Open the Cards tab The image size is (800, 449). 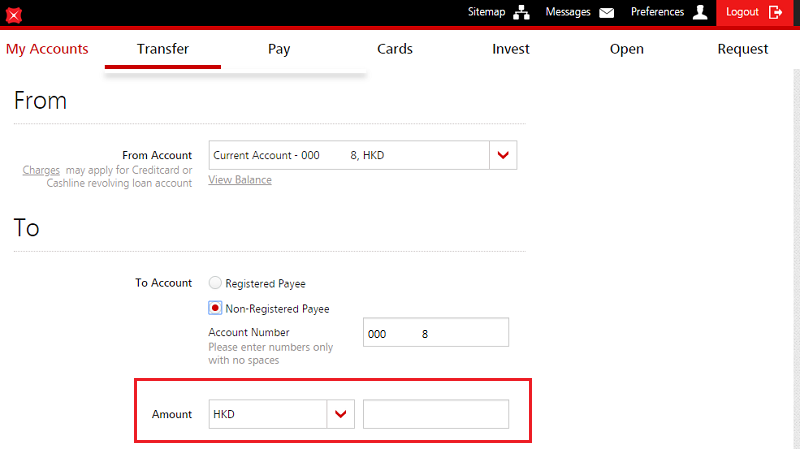pos(395,49)
